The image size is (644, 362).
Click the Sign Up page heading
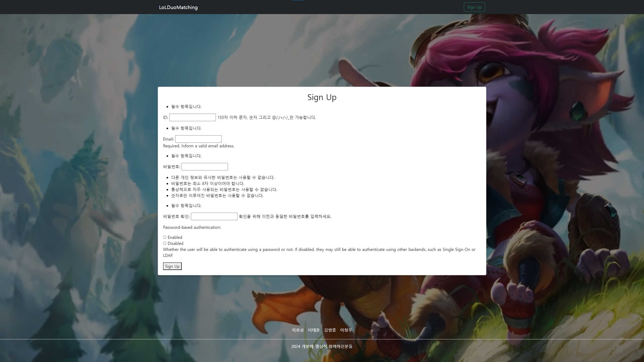322,97
